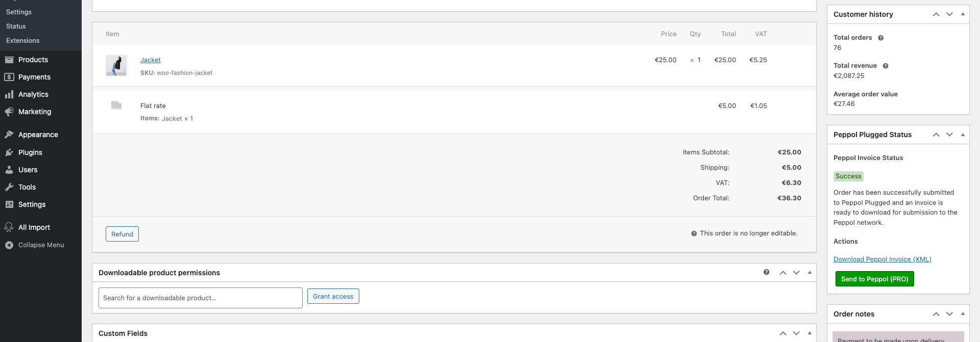Image resolution: width=980 pixels, height=342 pixels.
Task: Open the Payments section in the sidebar
Action: point(34,77)
